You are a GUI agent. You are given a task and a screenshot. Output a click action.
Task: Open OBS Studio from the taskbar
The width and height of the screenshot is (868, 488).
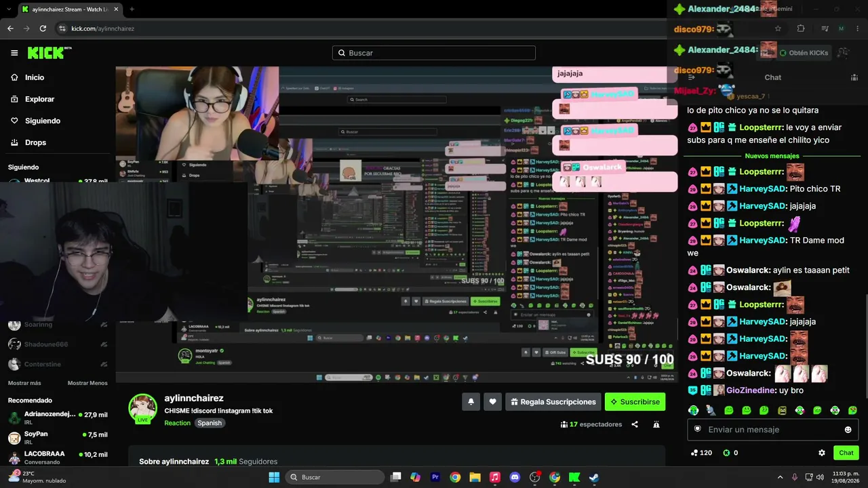click(x=534, y=477)
